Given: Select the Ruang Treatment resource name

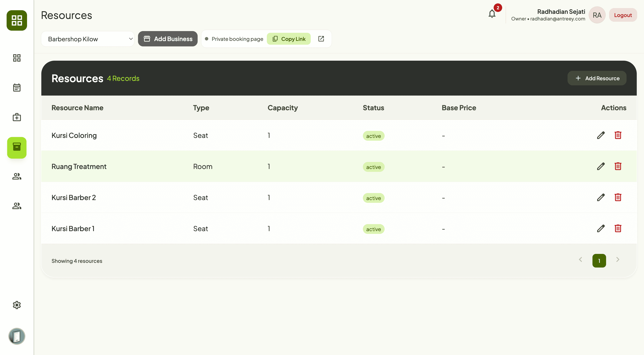Looking at the screenshot, I should (79, 166).
